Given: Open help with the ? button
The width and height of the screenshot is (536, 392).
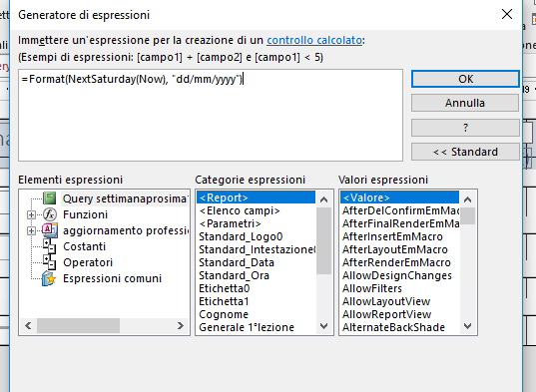Looking at the screenshot, I should (x=465, y=128).
